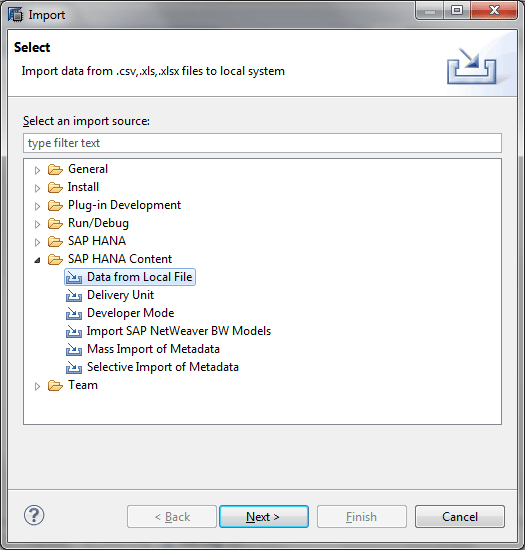Click the type filter text field
525x550 pixels.
coord(262,143)
